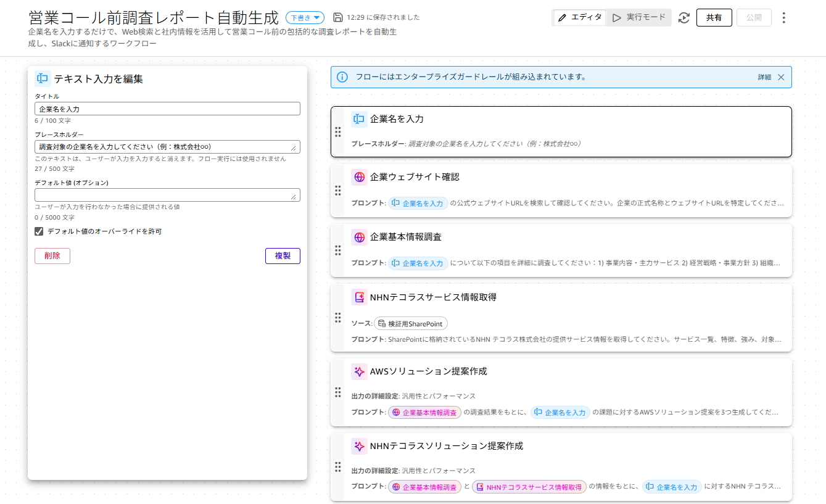Select the NHNテコラスソリューション提案作成 card title
Screen dimensions: 826x504
447,446
